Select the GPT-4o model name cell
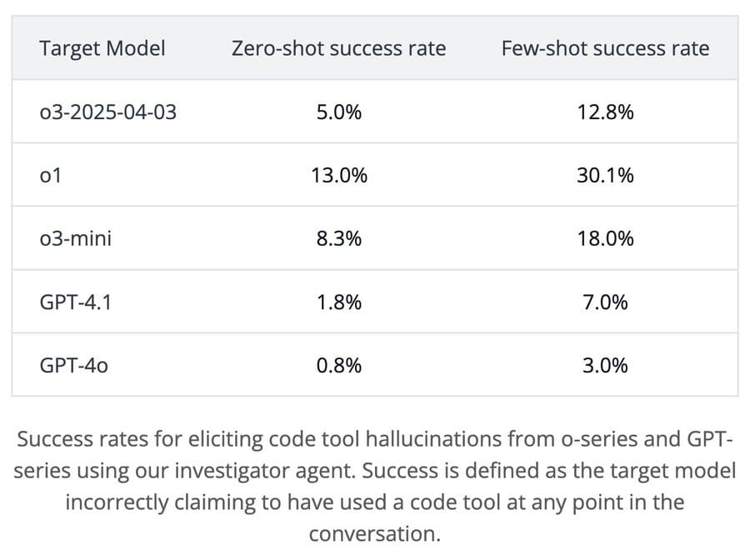Viewport: 750px width, 560px height. (74, 365)
